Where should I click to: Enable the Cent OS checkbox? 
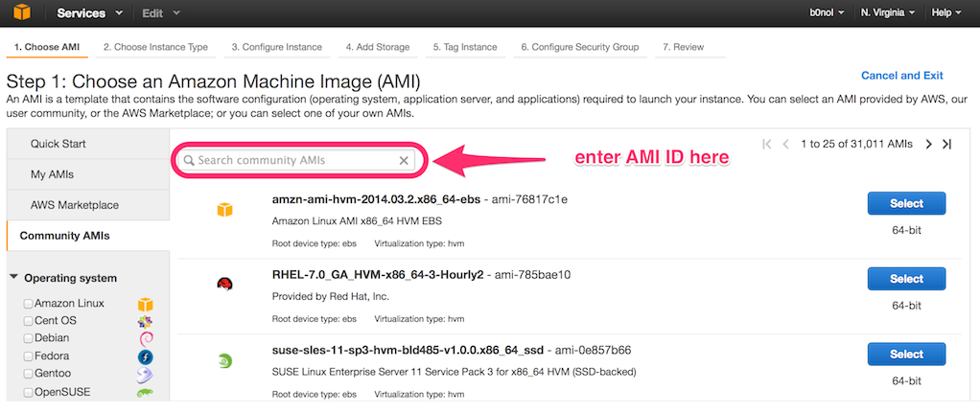tap(28, 320)
